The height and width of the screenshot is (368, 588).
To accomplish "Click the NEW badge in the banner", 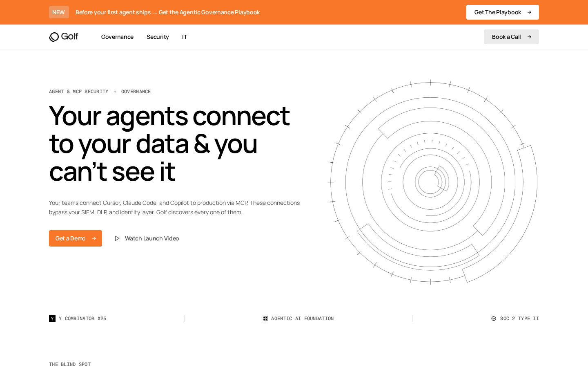I will click(59, 12).
